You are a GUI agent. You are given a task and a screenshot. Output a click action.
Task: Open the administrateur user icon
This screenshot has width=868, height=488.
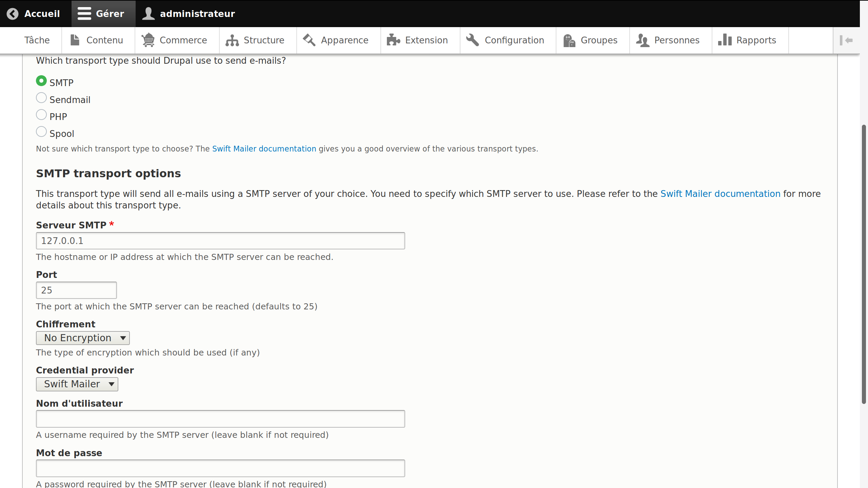click(148, 14)
